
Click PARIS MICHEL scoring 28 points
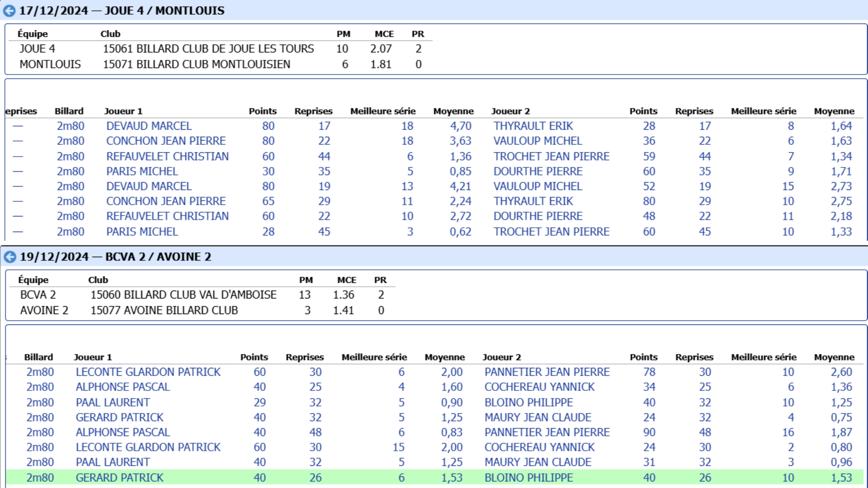click(142, 232)
